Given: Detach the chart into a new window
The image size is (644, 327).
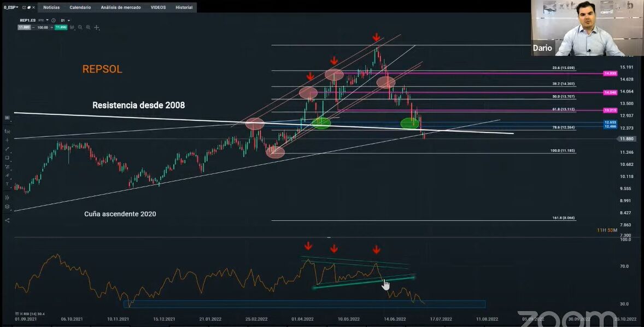Looking at the screenshot, I should [x=24, y=8].
